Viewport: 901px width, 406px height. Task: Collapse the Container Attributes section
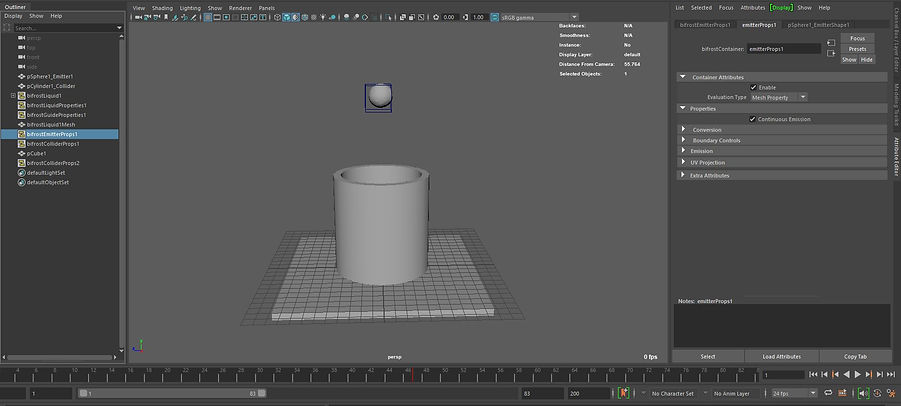(683, 77)
